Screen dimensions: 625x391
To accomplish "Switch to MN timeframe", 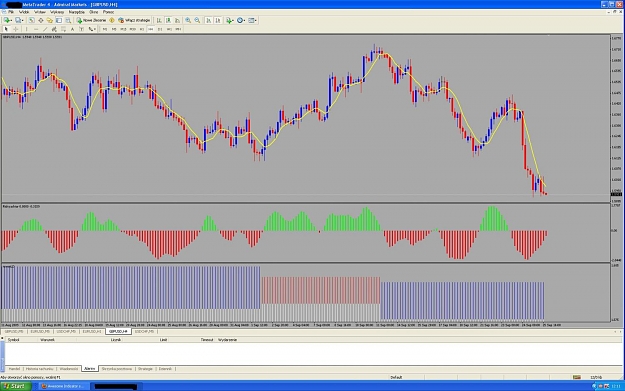I will click(x=178, y=29).
